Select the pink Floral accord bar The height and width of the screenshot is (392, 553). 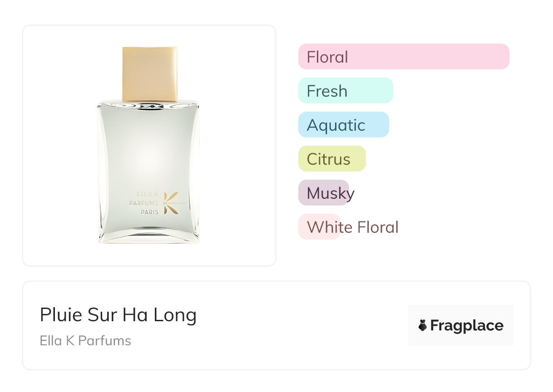click(x=403, y=57)
